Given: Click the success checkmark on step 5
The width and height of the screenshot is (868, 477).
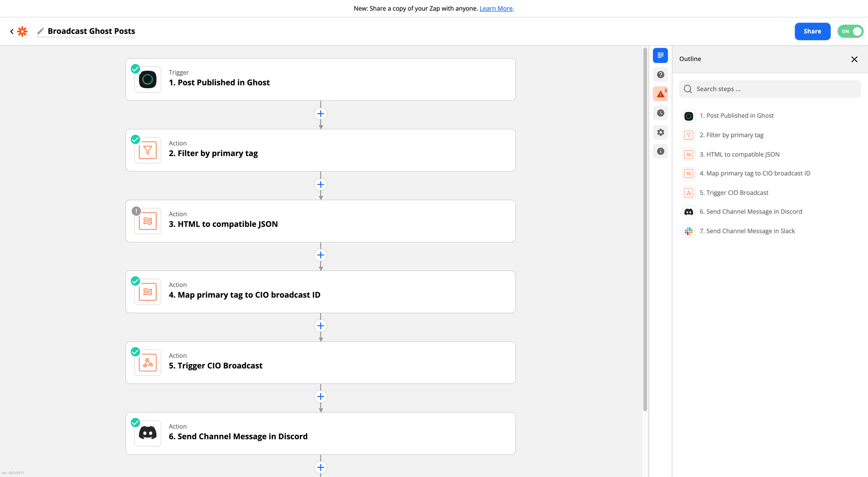Looking at the screenshot, I should [135, 351].
